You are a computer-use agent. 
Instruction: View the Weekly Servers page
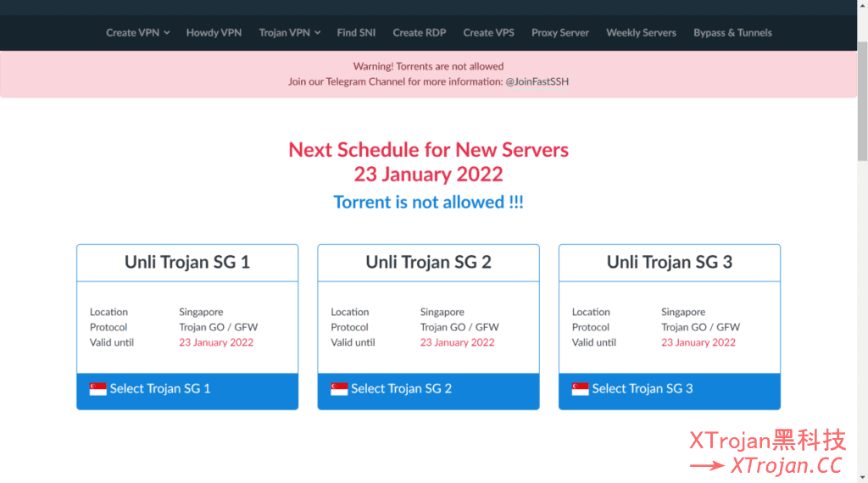tap(641, 32)
